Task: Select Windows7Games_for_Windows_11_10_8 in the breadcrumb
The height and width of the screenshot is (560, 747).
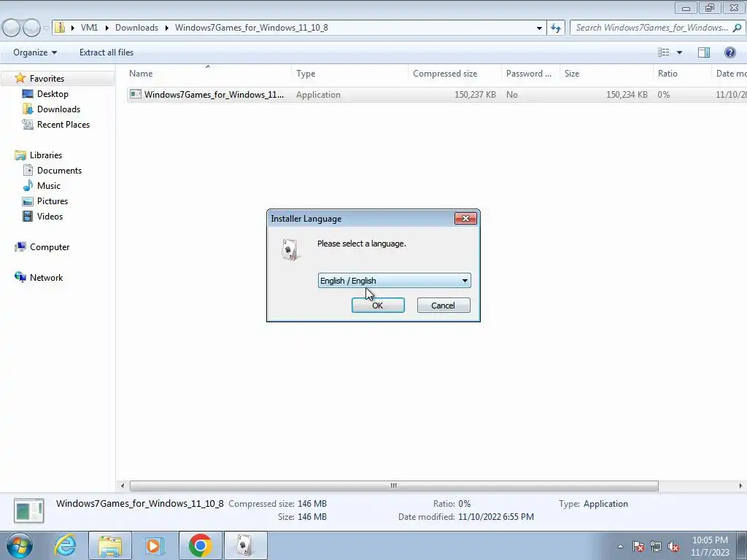Action: tap(252, 28)
